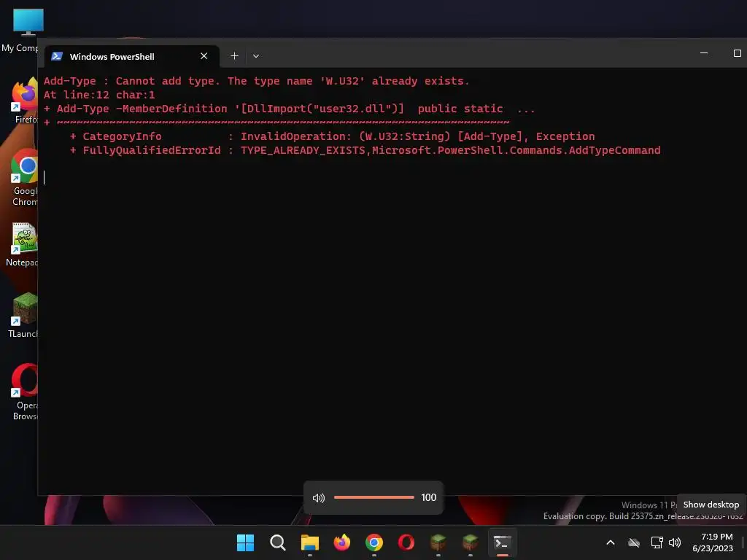Launch Firefox from the taskbar

[x=341, y=542]
